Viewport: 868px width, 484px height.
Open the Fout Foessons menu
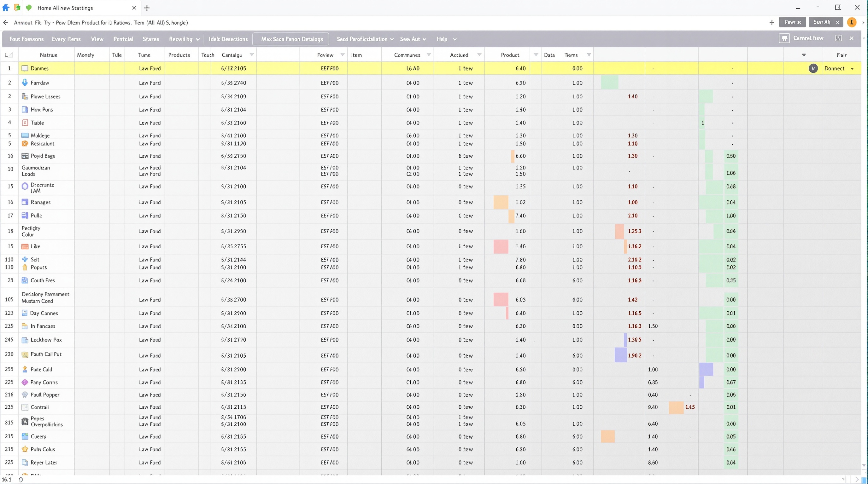26,39
